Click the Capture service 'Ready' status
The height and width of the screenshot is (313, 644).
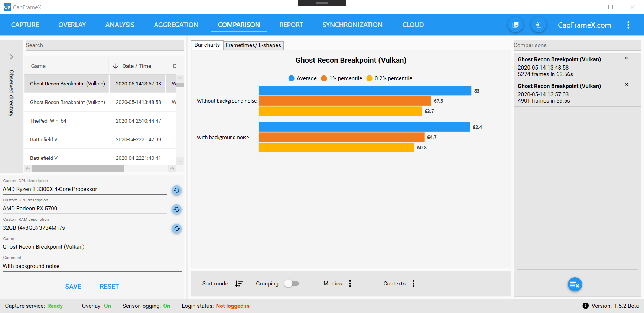pos(55,306)
